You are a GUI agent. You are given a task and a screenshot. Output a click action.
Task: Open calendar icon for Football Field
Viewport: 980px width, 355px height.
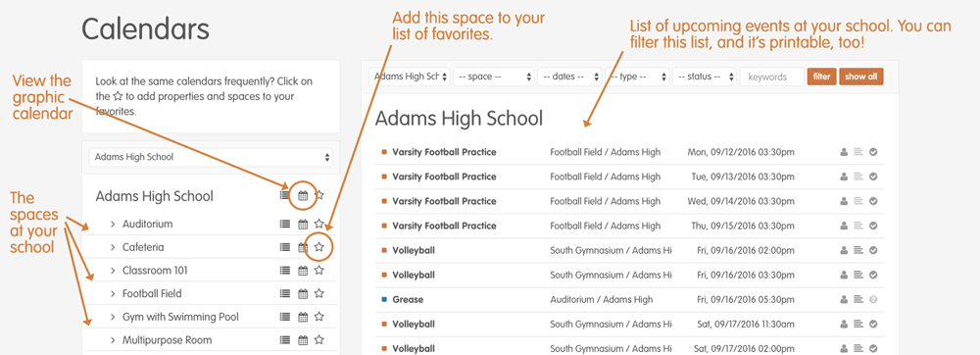(x=303, y=293)
